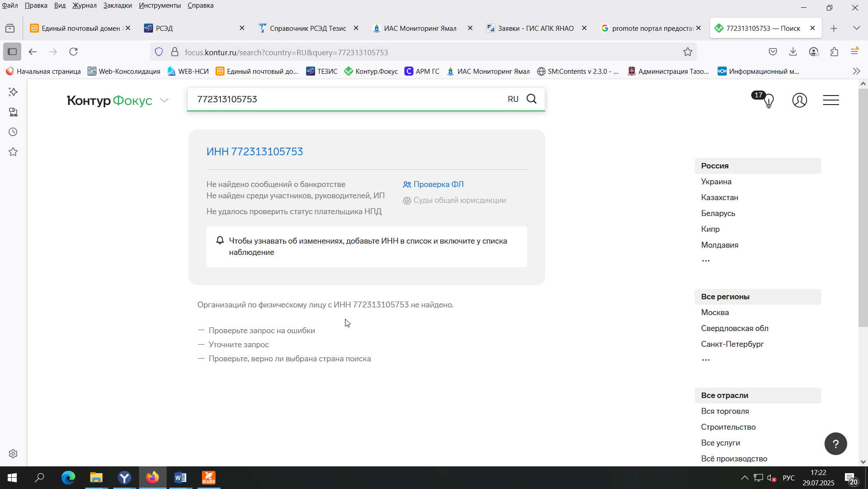Switch to Заявки - ГИС АПК ЯНАО tab
Viewport: 868px width, 489px height.
point(537,28)
